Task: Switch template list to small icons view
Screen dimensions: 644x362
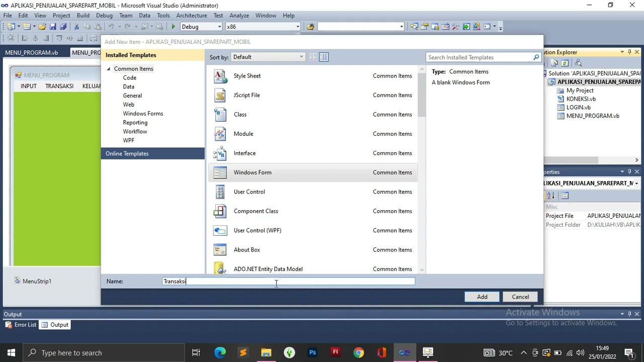Action: [313, 57]
